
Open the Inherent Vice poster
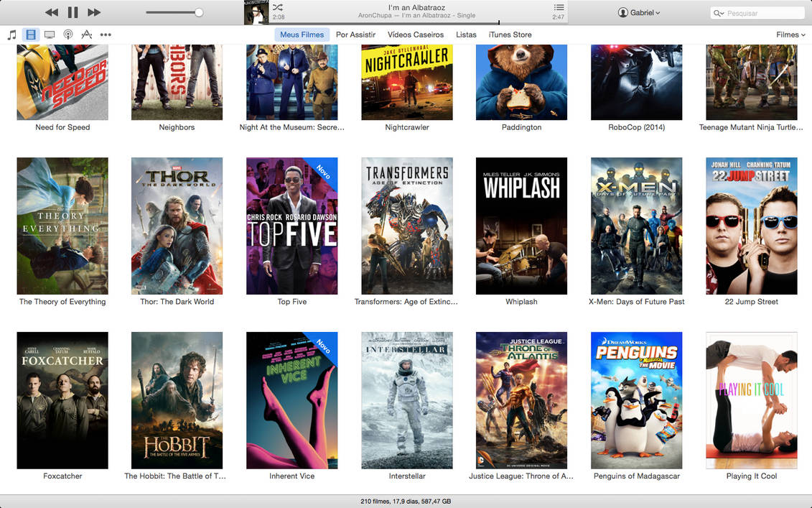(292, 400)
